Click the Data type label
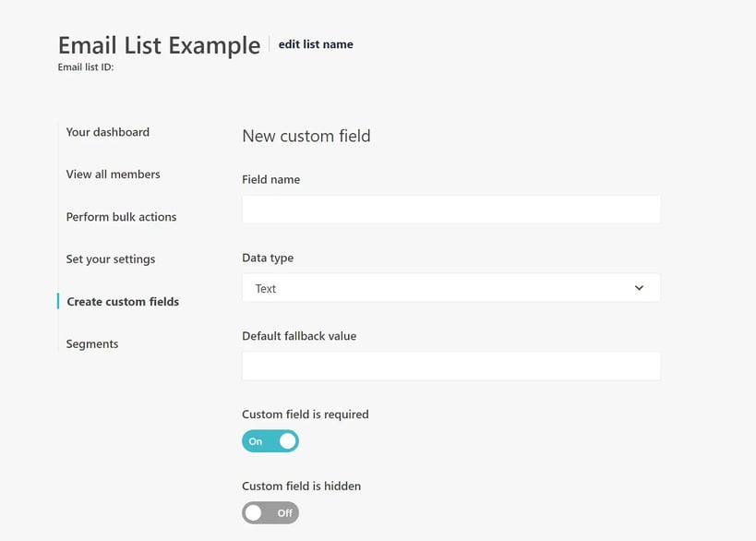756x541 pixels. click(268, 258)
